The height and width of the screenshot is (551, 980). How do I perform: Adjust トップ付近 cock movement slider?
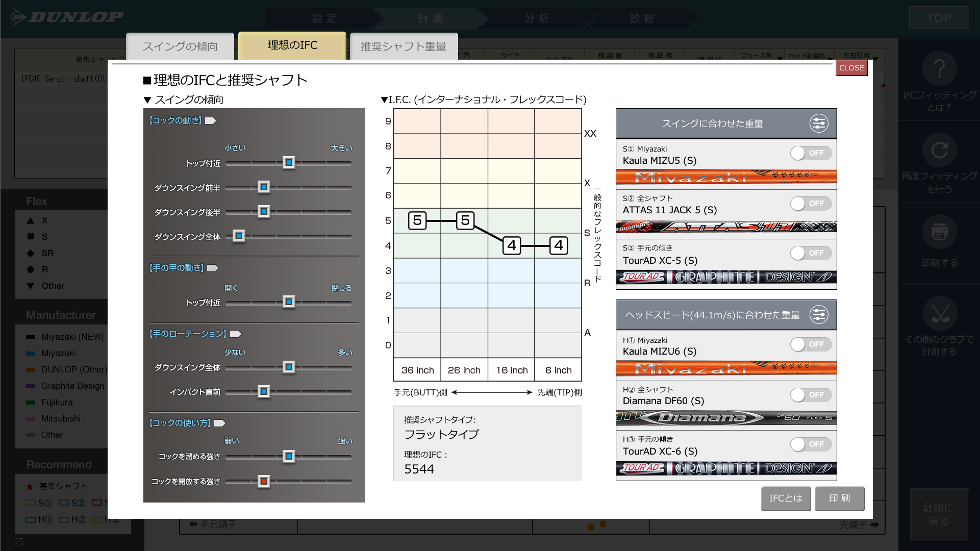pyautogui.click(x=289, y=163)
